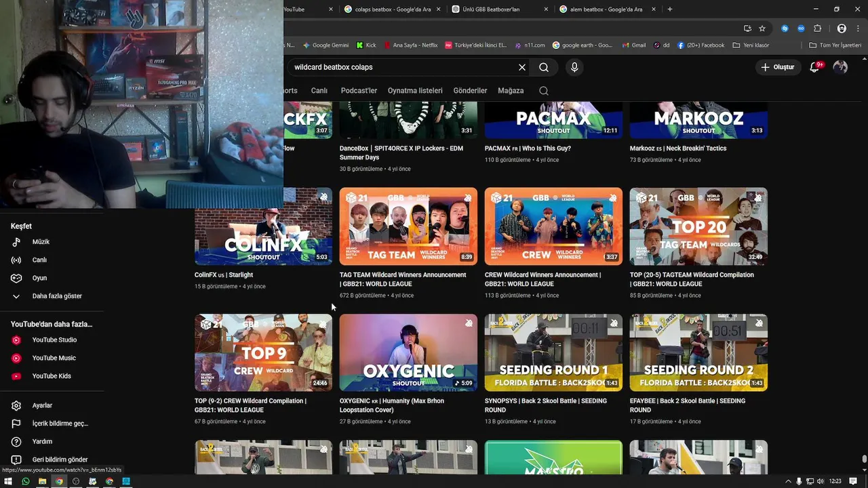Click the magnifier search button
This screenshot has width=868, height=488.
coord(544,67)
